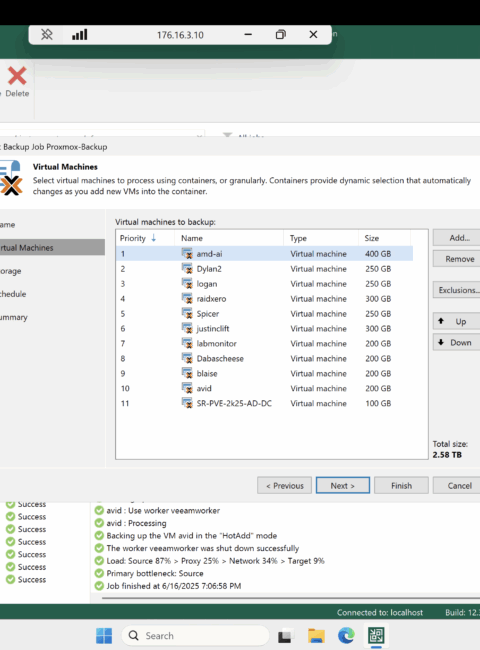Image resolution: width=480 pixels, height=650 pixels.
Task: Click the Add... button
Action: (x=458, y=238)
